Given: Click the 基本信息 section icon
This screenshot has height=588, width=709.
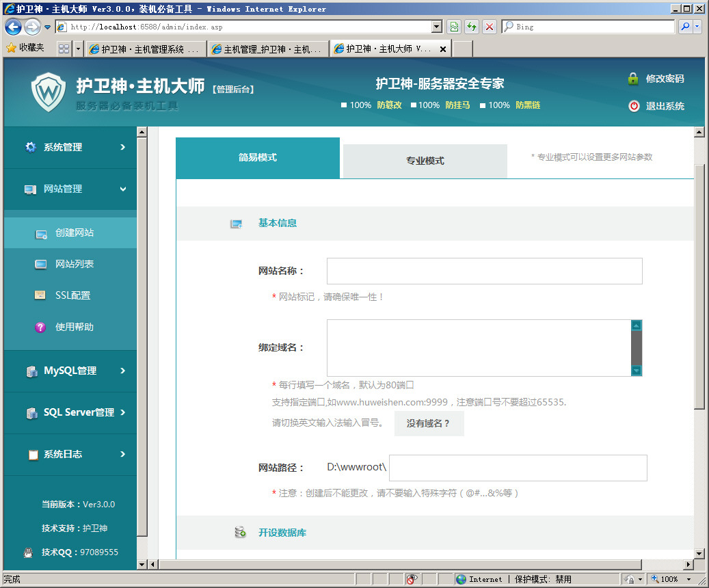Looking at the screenshot, I should tap(237, 224).
